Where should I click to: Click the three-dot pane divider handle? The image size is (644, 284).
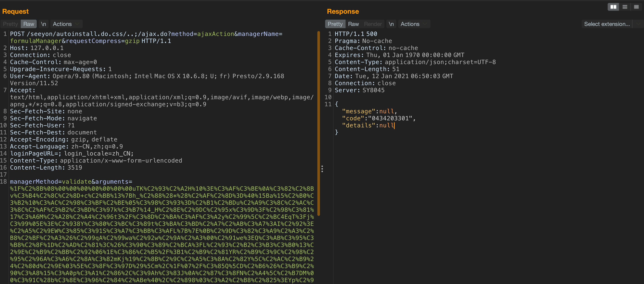[x=322, y=169]
